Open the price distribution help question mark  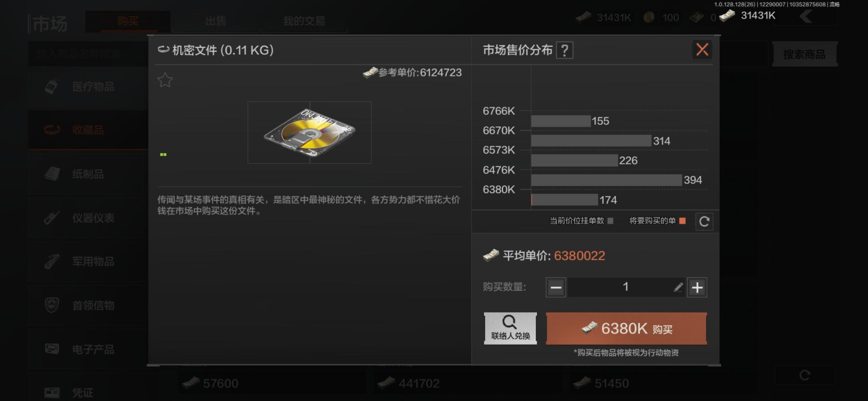tap(565, 50)
